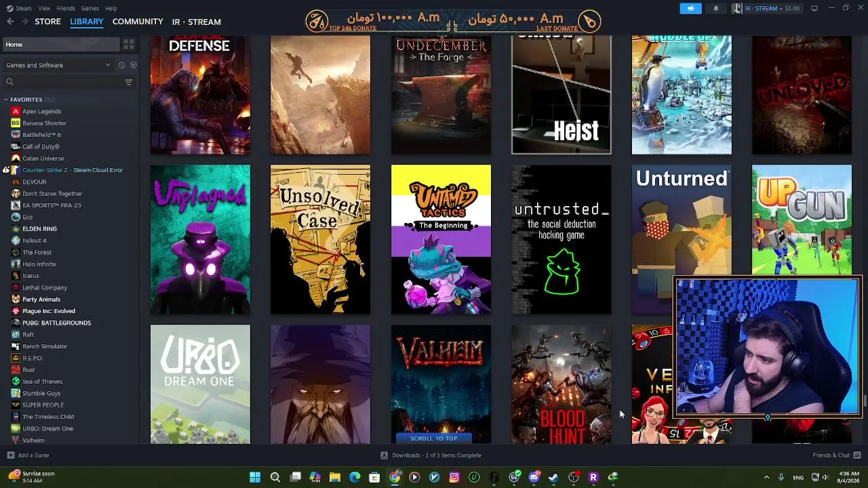Open the Friends menu
The width and height of the screenshot is (868, 488).
point(66,8)
